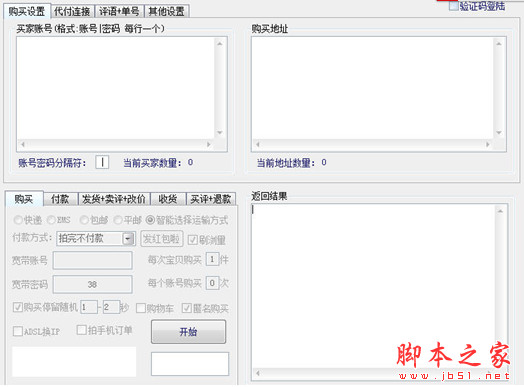Image resolution: width=524 pixels, height=387 pixels.
Task: Open the 发货+卖评+改价 sub-tab
Action: [x=114, y=199]
